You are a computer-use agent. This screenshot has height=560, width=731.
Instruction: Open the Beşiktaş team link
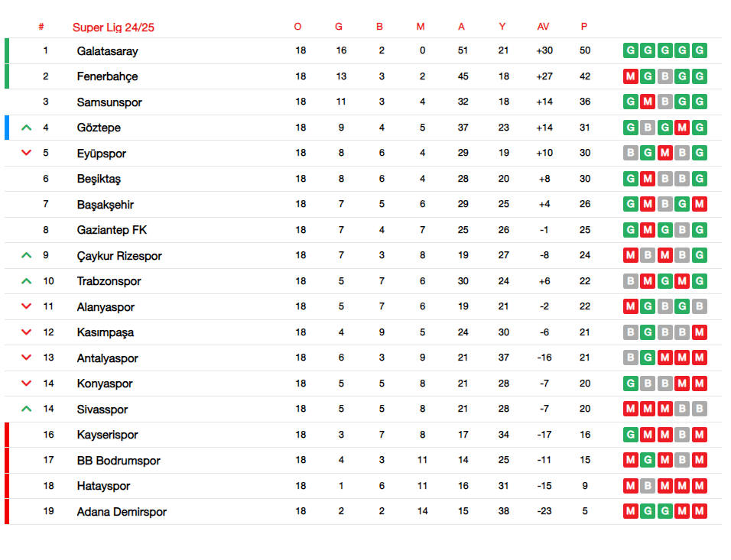click(x=99, y=179)
